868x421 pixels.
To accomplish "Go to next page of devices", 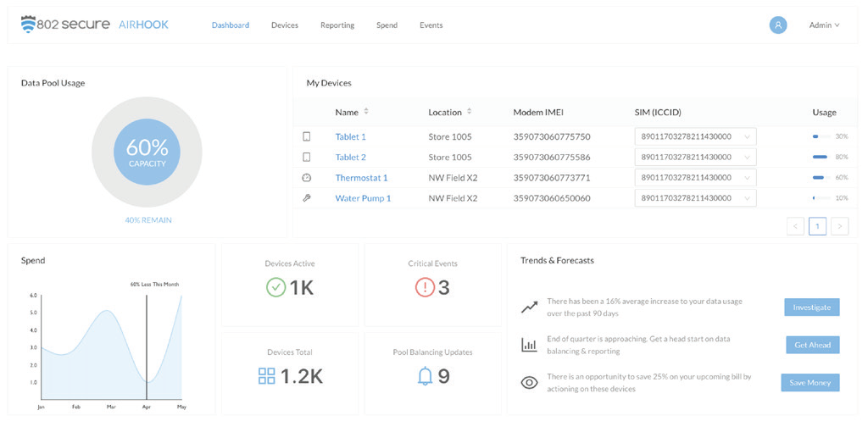I will pyautogui.click(x=839, y=226).
